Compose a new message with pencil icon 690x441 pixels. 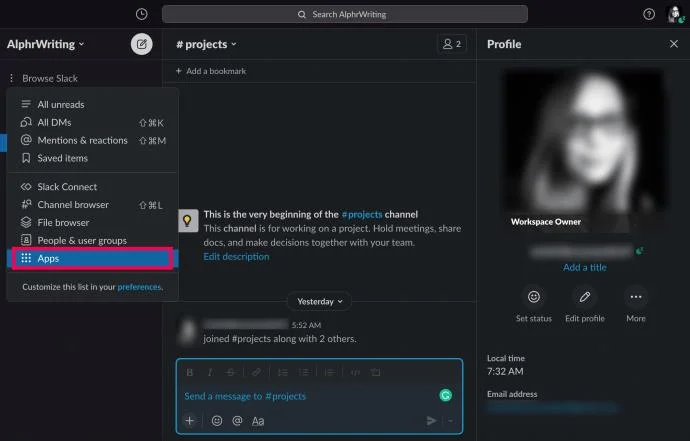[142, 44]
